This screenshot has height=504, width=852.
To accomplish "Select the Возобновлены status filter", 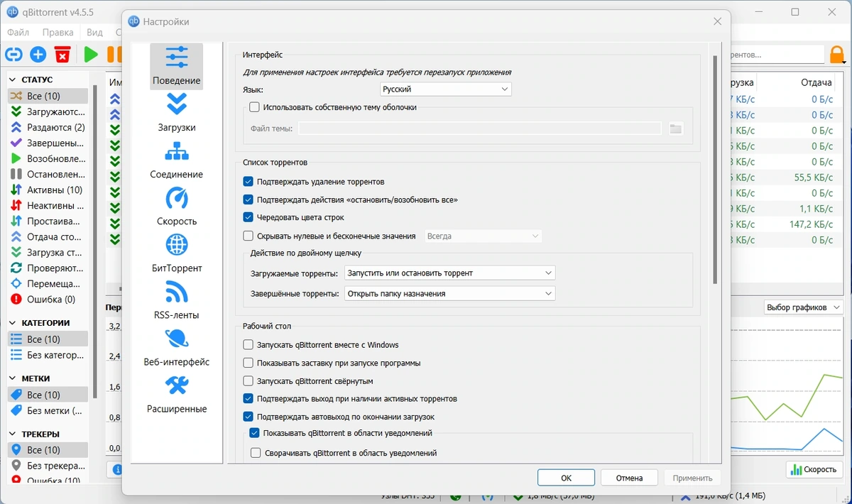I will pyautogui.click(x=48, y=158).
